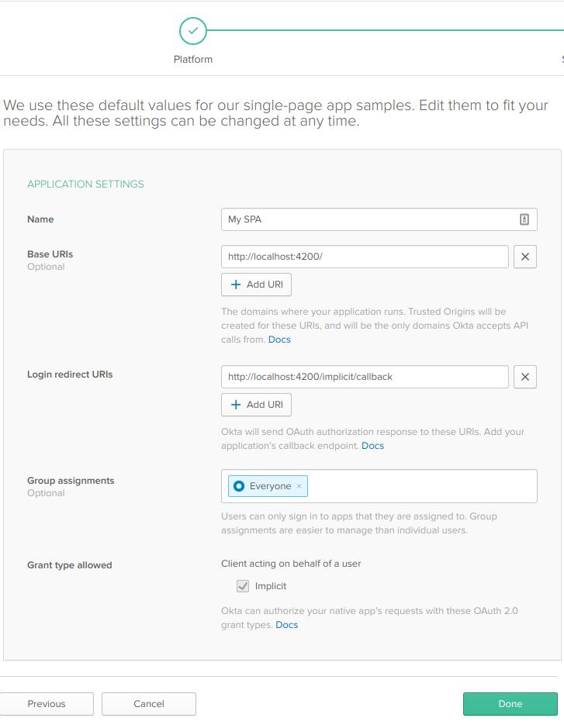Open Docs link for OAuth grant types
The width and height of the screenshot is (564, 728).
[x=286, y=625]
